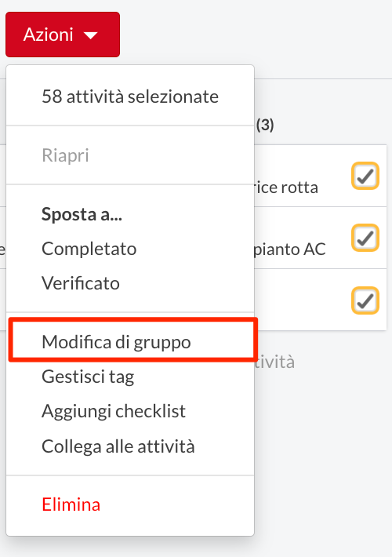Select Collega alle attività option
The width and height of the screenshot is (392, 557).
pyautogui.click(x=118, y=446)
